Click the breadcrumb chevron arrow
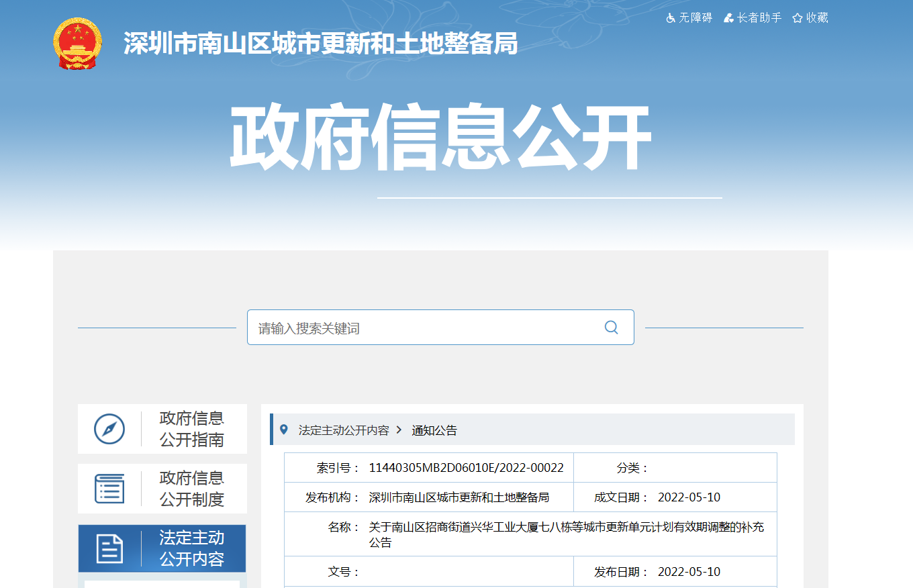This screenshot has width=913, height=588. click(399, 430)
